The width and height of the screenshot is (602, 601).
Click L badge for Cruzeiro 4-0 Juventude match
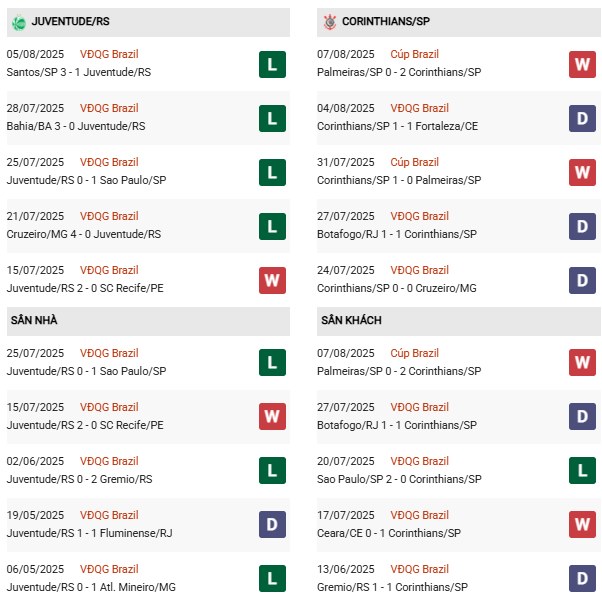(271, 227)
